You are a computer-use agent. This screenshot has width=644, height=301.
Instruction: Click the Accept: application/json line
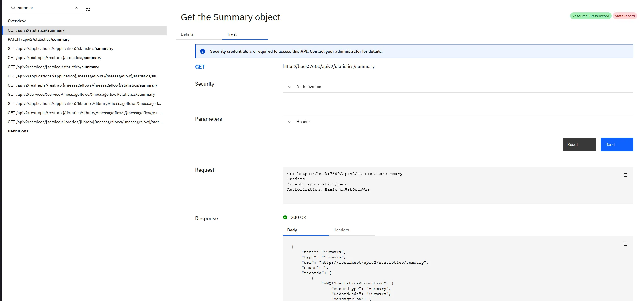click(317, 184)
